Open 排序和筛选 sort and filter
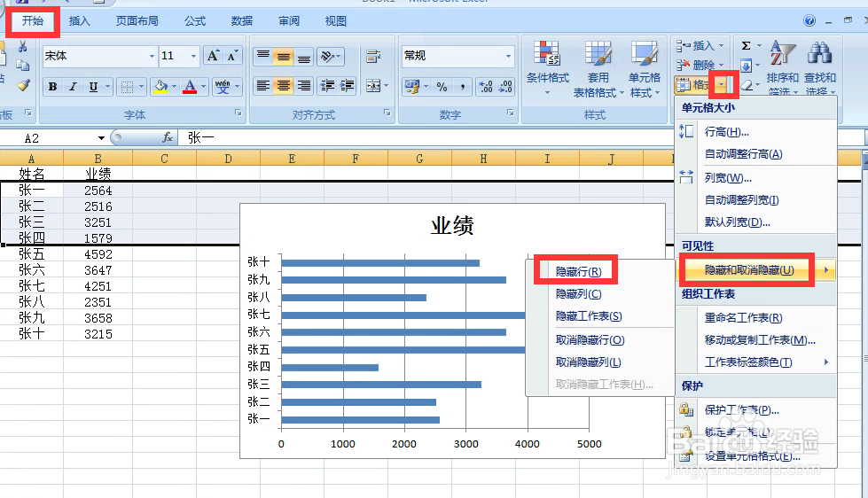Viewport: 868px width, 498px height. click(x=782, y=68)
